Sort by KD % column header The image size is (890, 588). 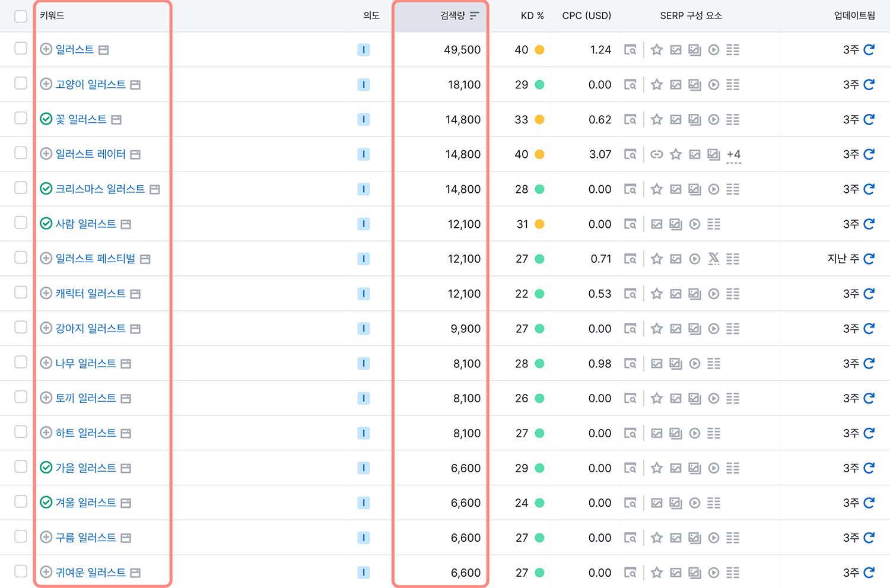pyautogui.click(x=532, y=16)
